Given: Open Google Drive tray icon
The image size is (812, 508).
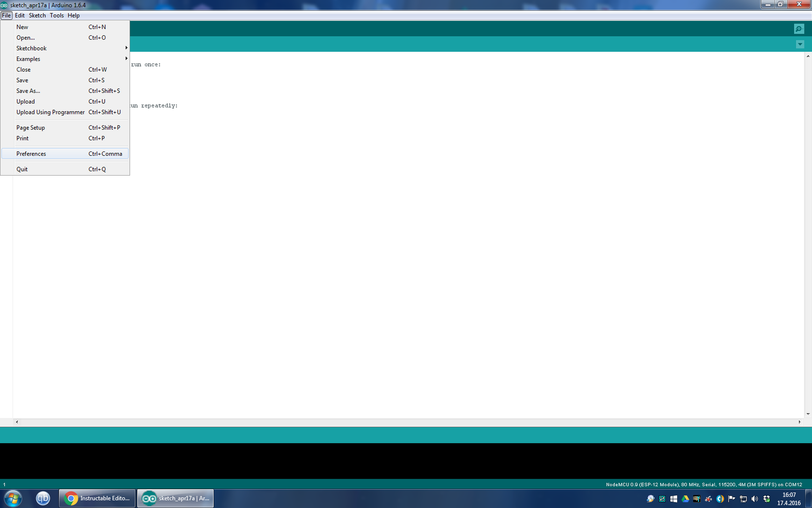Looking at the screenshot, I should pyautogui.click(x=685, y=499).
